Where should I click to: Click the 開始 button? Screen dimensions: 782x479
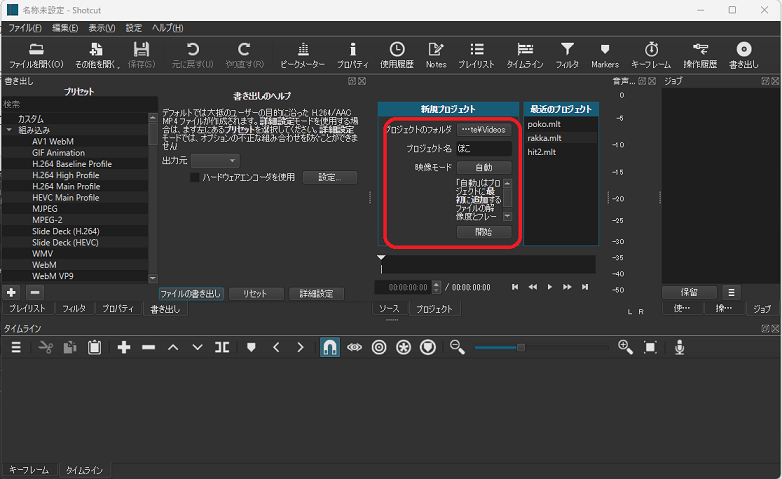484,232
